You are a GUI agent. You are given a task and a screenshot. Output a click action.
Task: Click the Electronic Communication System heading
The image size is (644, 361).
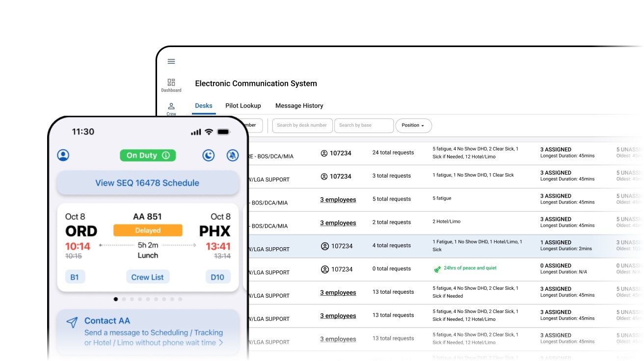point(256,83)
